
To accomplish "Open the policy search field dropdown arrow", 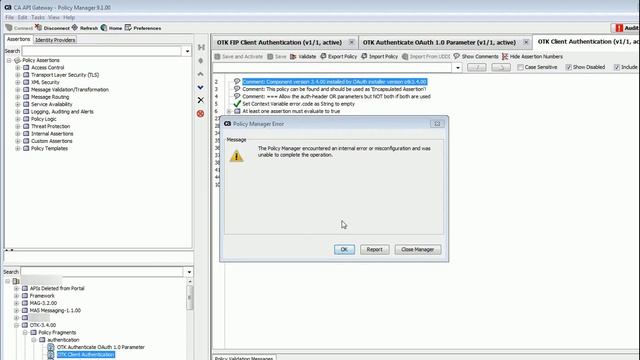I will point(458,67).
